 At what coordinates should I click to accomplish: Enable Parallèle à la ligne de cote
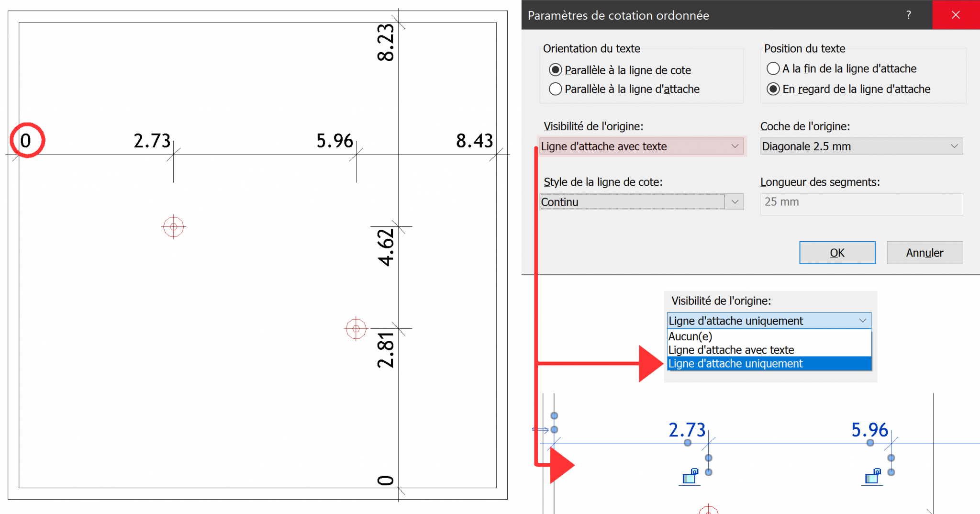(555, 69)
